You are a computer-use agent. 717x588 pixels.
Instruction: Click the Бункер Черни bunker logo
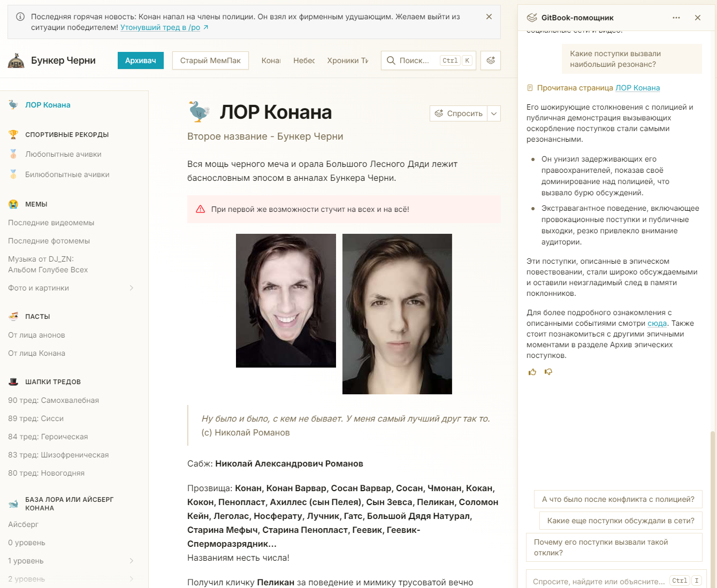[16, 60]
